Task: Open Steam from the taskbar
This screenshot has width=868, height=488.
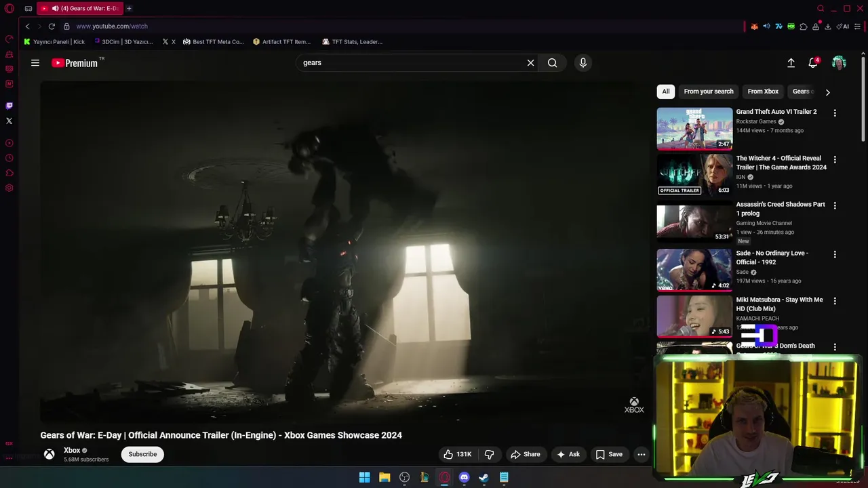Action: (x=484, y=477)
